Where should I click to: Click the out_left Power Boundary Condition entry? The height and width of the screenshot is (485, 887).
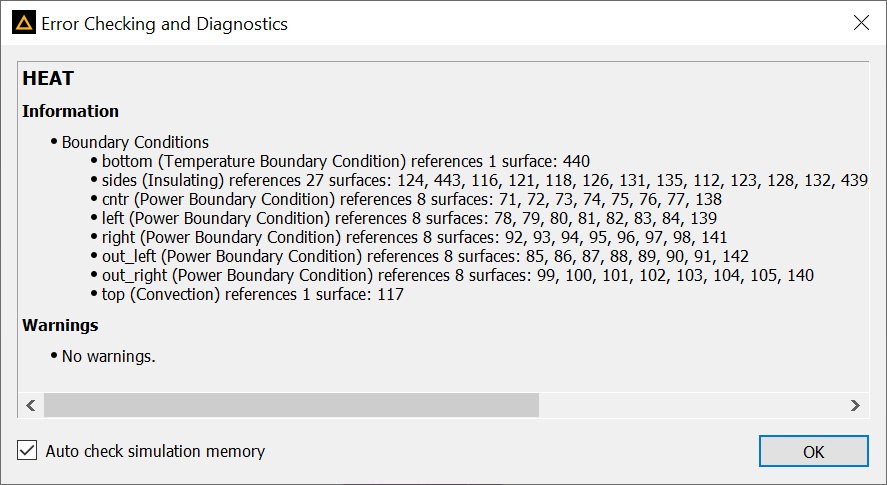(x=425, y=256)
